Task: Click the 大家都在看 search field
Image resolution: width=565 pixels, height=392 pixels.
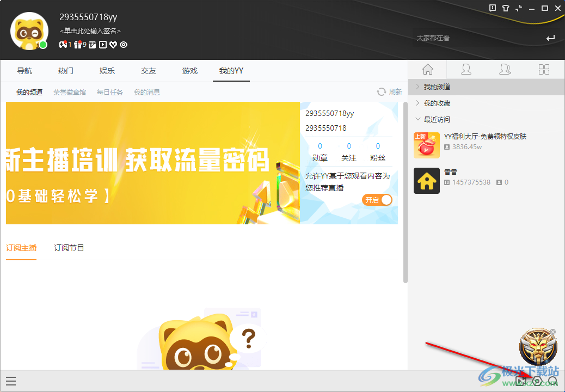Action: click(479, 38)
